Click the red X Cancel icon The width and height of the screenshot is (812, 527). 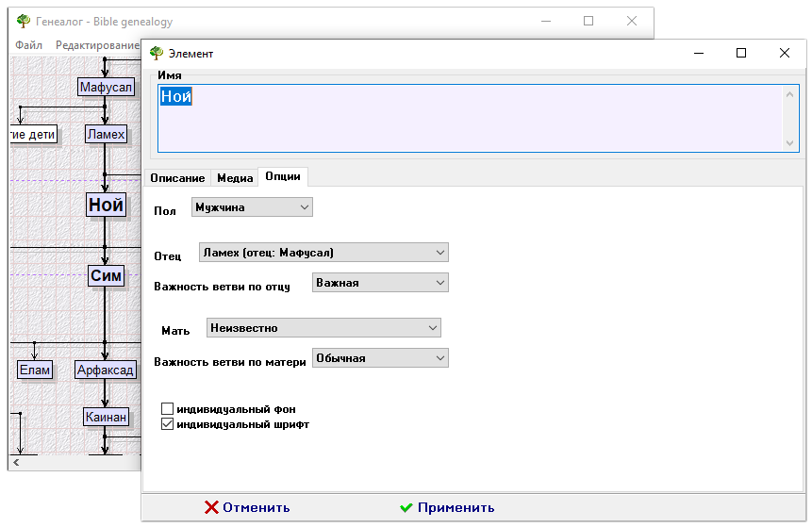211,507
